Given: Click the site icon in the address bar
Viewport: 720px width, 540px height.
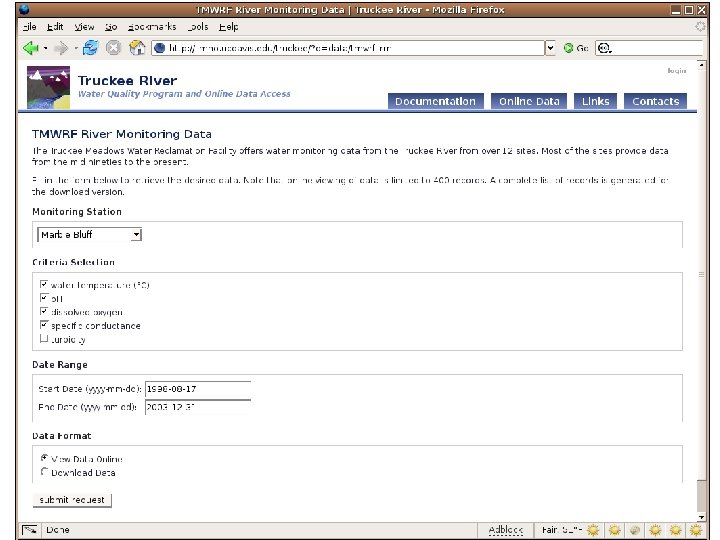Looking at the screenshot, I should tap(159, 48).
